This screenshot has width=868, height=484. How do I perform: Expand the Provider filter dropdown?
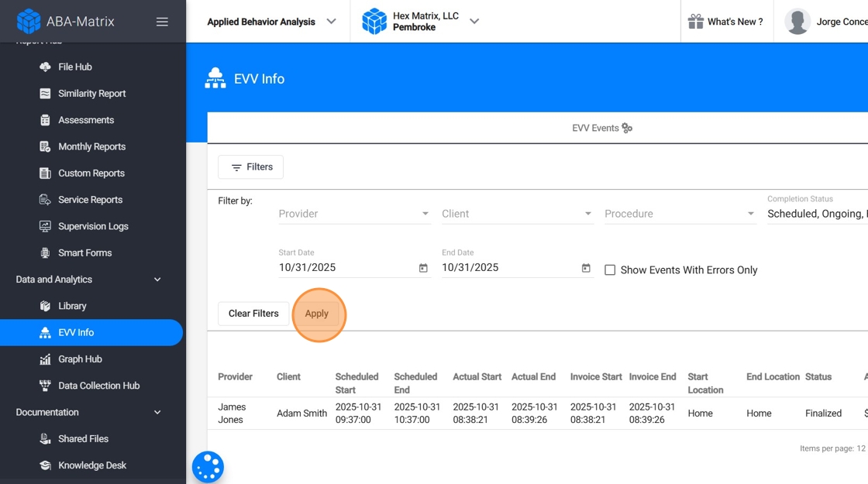click(x=354, y=214)
